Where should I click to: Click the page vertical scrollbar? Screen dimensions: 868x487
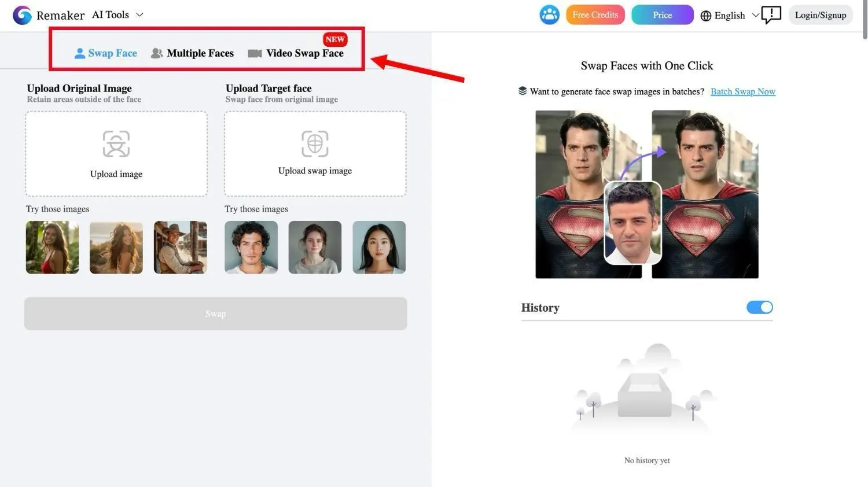click(x=865, y=20)
